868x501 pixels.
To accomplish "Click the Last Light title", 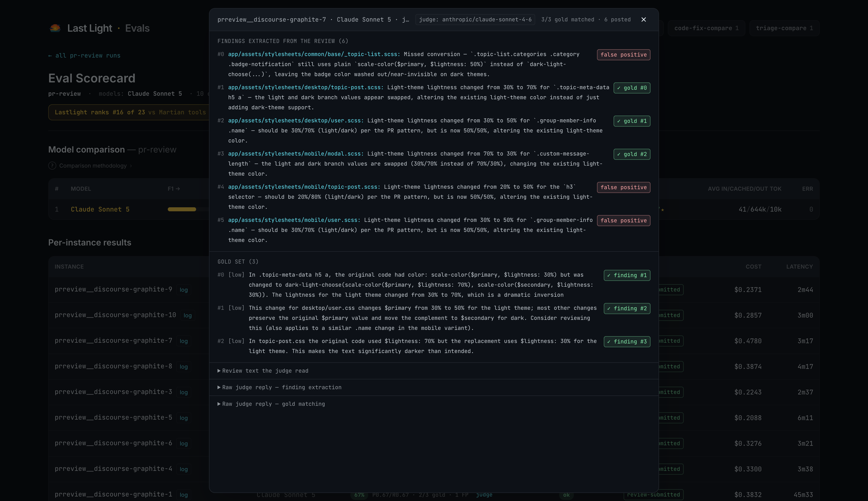I will (x=90, y=28).
